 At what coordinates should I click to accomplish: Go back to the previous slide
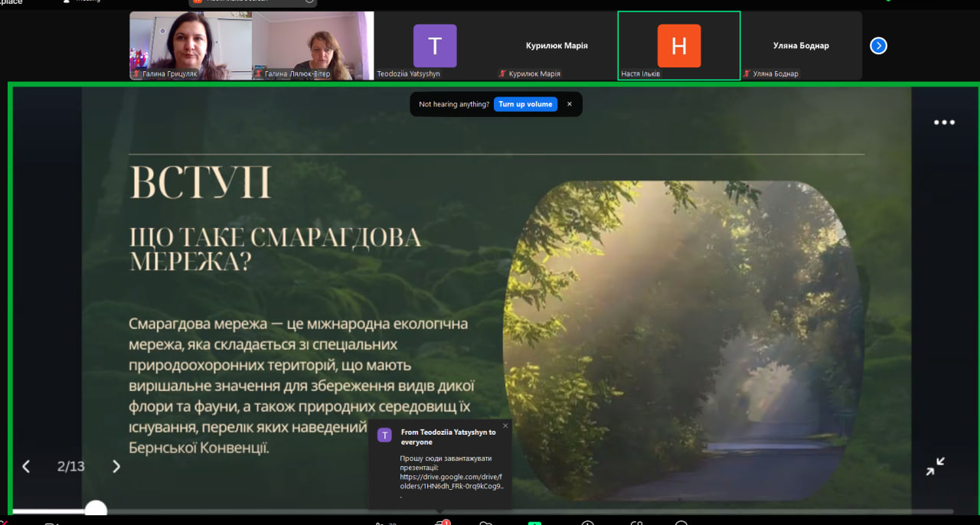[26, 466]
